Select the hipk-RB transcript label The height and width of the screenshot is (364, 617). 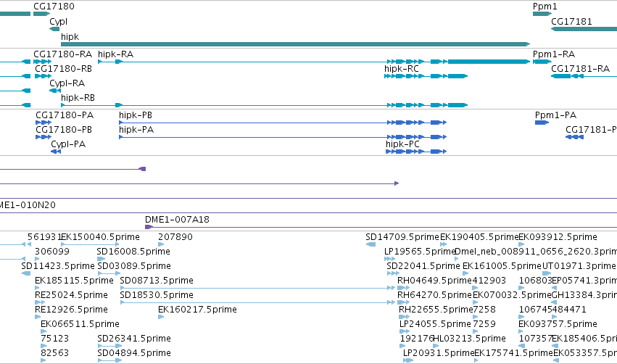click(78, 98)
